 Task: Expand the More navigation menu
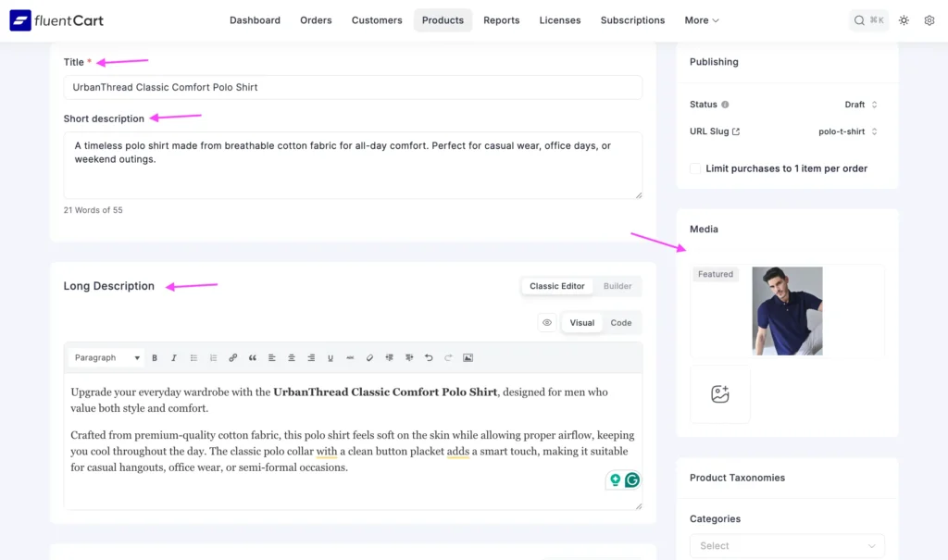click(x=701, y=19)
